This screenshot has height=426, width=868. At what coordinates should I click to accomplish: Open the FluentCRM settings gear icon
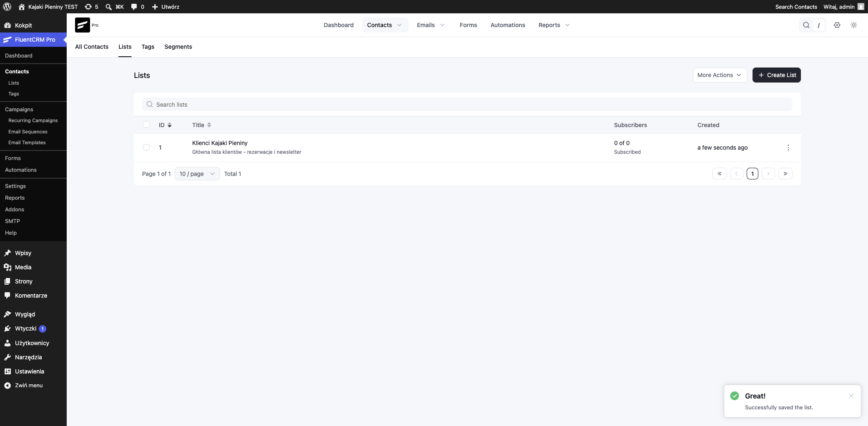pyautogui.click(x=837, y=25)
